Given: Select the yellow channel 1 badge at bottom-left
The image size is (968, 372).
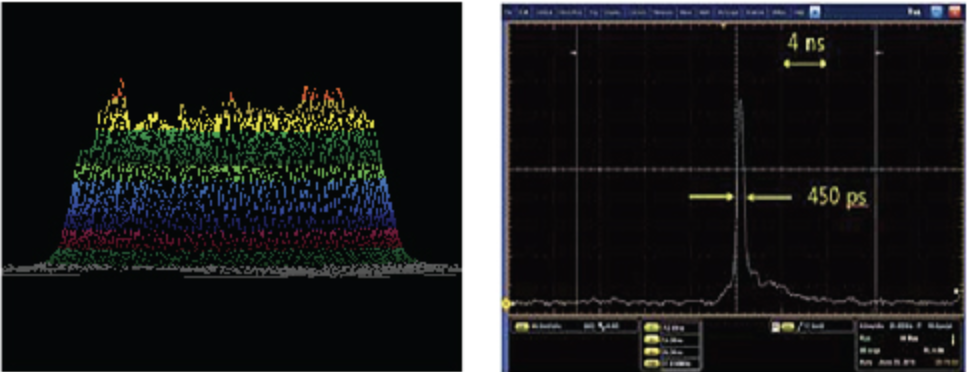Looking at the screenshot, I should point(522,327).
